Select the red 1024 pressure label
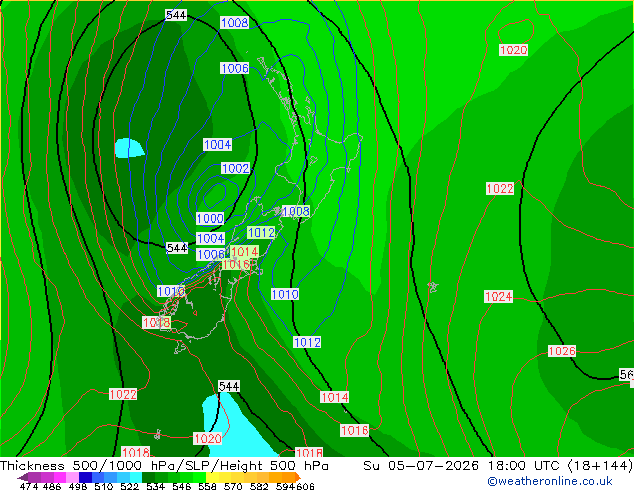The height and width of the screenshot is (490, 634). point(499,297)
